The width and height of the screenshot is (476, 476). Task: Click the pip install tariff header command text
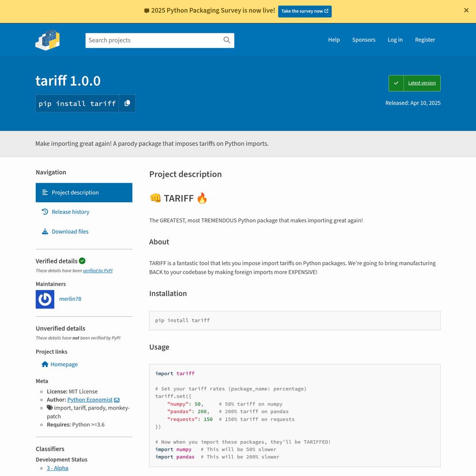pos(77,103)
